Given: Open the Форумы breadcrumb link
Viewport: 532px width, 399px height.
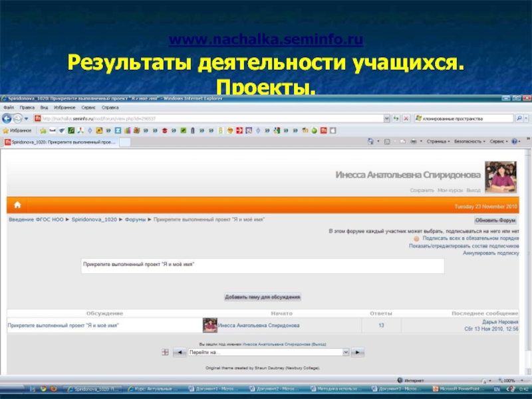Looking at the screenshot, I should (x=135, y=219).
